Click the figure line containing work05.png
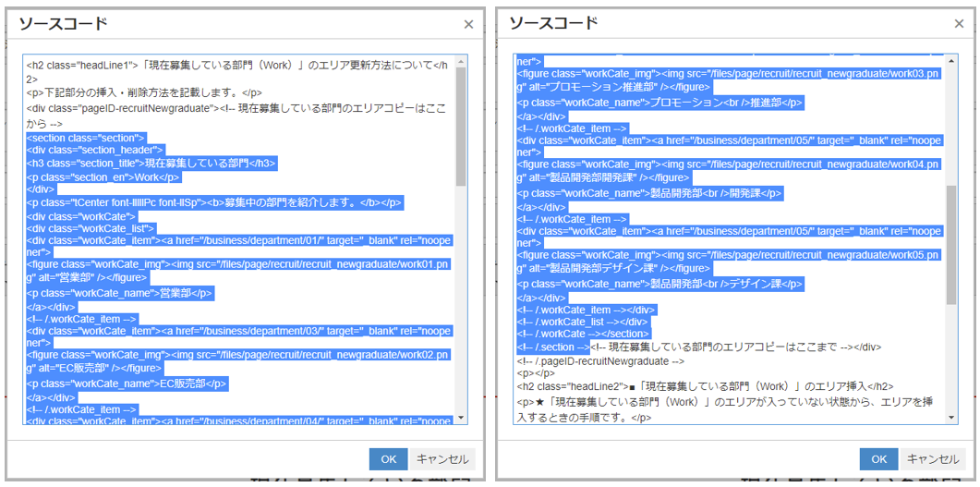980x487 pixels. point(729,262)
